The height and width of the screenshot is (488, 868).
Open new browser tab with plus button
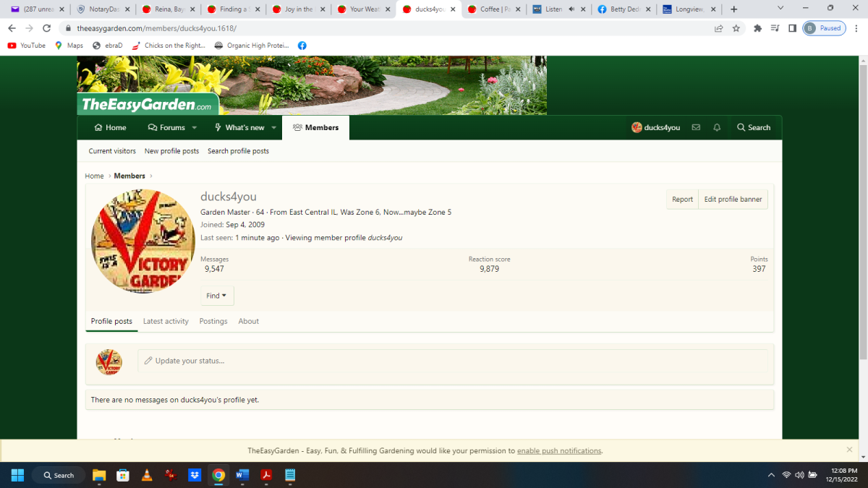[733, 9]
